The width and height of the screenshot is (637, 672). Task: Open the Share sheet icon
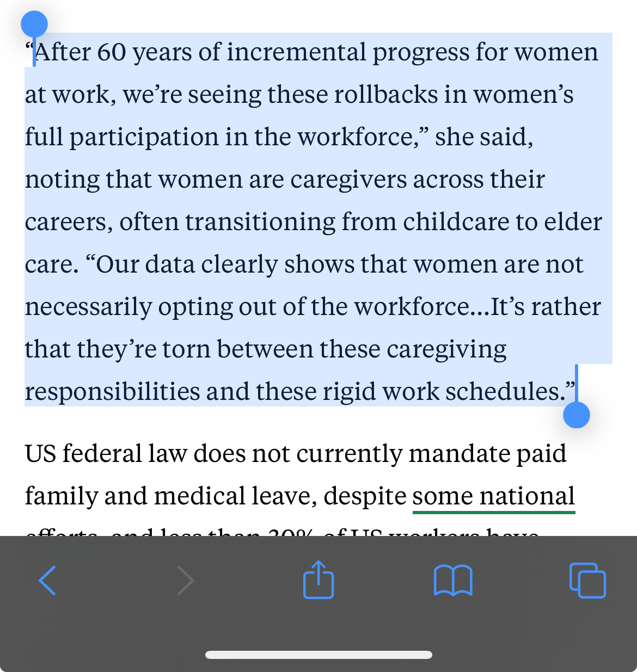[x=318, y=580]
